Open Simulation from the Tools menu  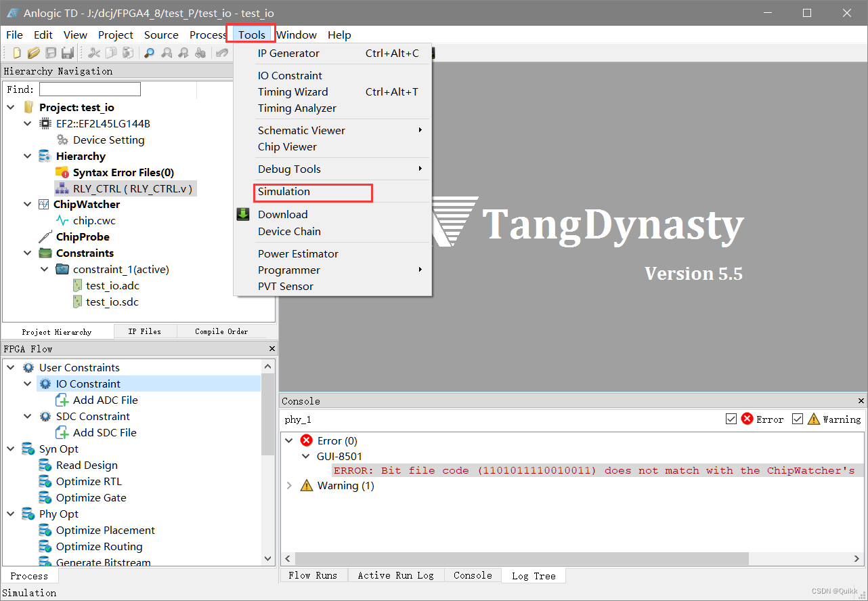click(x=284, y=192)
